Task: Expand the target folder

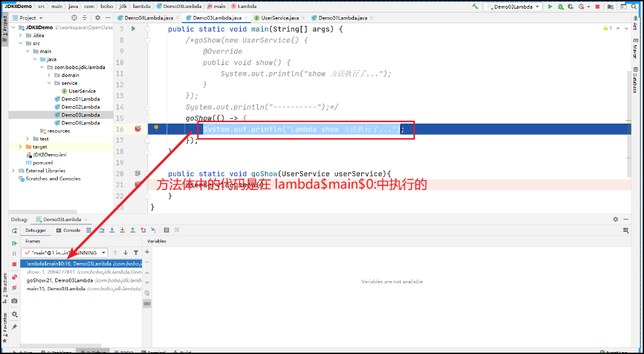Action: pyautogui.click(x=20, y=147)
